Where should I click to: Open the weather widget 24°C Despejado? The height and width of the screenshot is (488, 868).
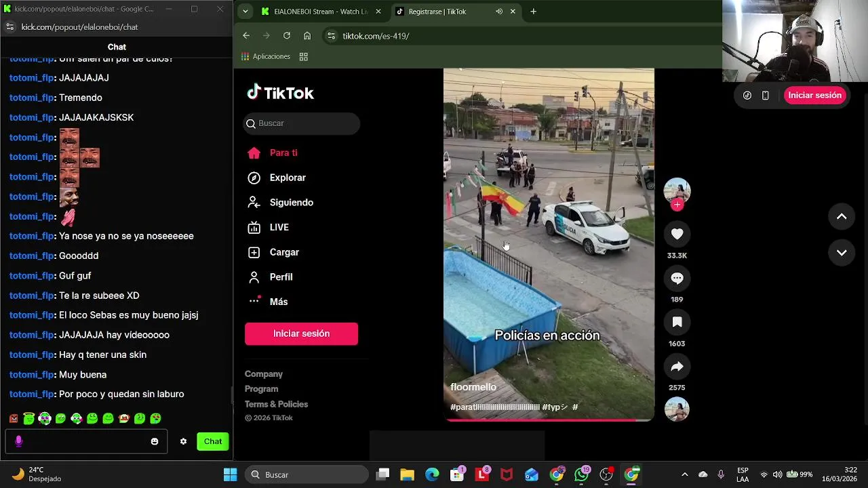pos(37,474)
